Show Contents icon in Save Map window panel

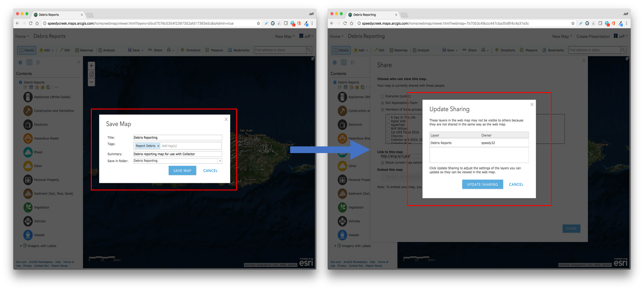pos(29,63)
